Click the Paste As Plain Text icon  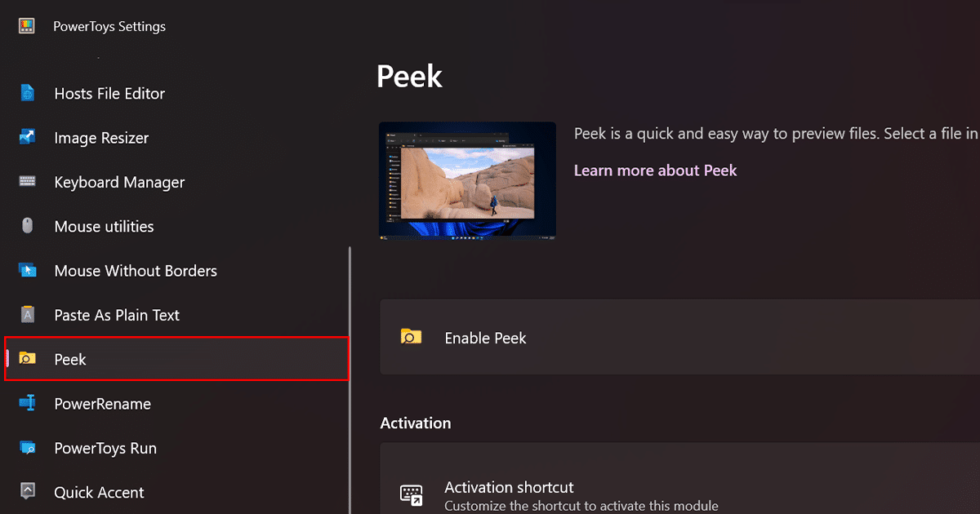click(28, 315)
